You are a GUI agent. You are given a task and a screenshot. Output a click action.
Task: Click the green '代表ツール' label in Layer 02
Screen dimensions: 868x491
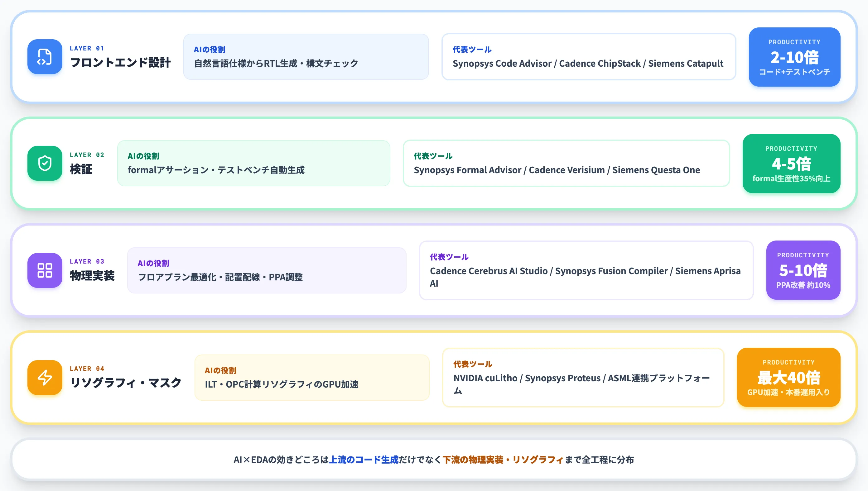tap(433, 156)
